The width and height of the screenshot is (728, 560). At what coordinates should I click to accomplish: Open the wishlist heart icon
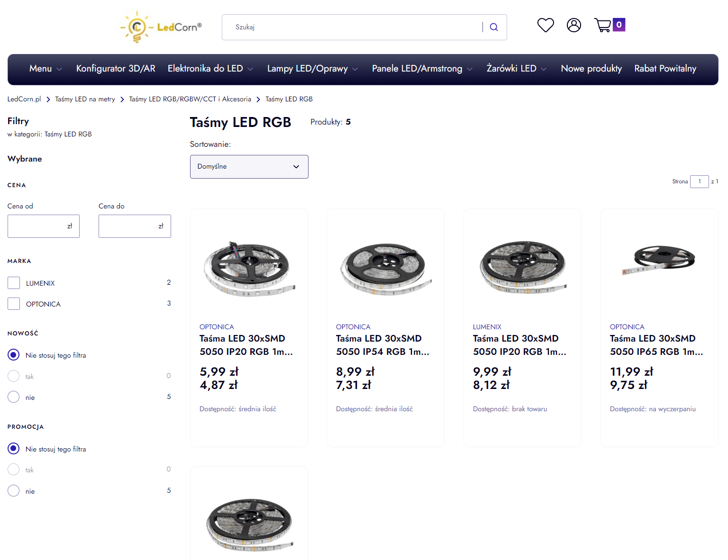tap(546, 25)
